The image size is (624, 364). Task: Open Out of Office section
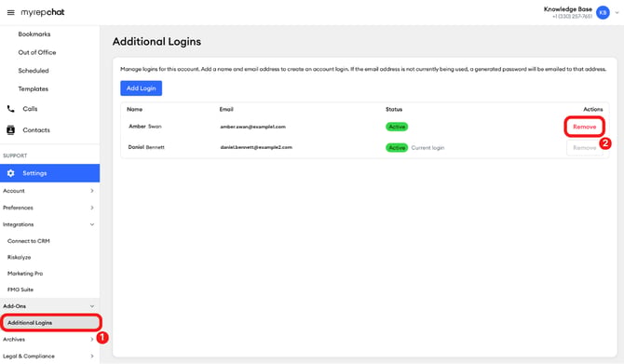pyautogui.click(x=37, y=52)
